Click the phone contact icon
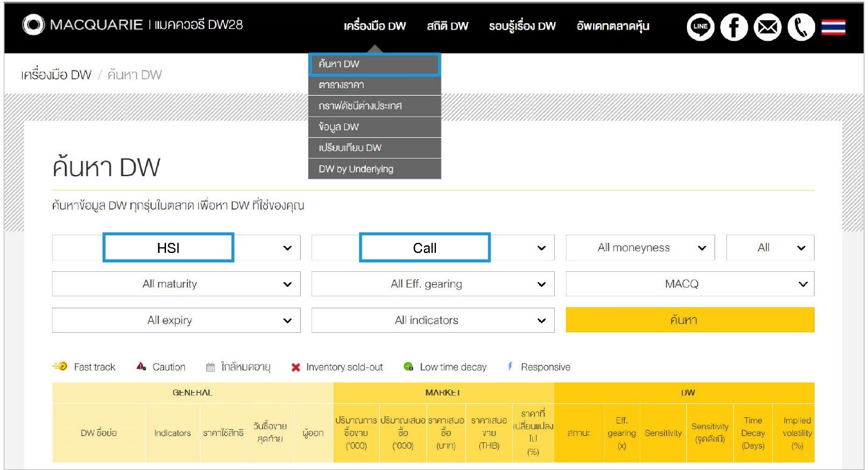The width and height of the screenshot is (868, 470). 801,28
